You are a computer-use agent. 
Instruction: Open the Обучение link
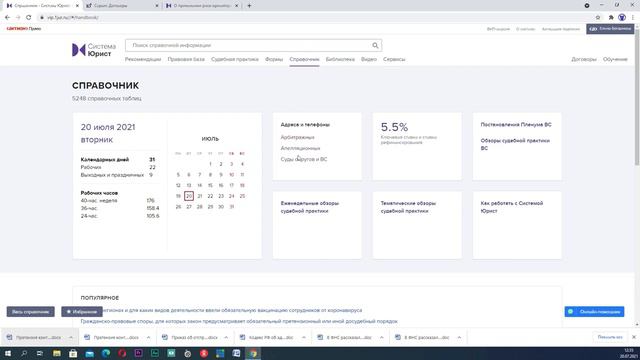(x=615, y=59)
